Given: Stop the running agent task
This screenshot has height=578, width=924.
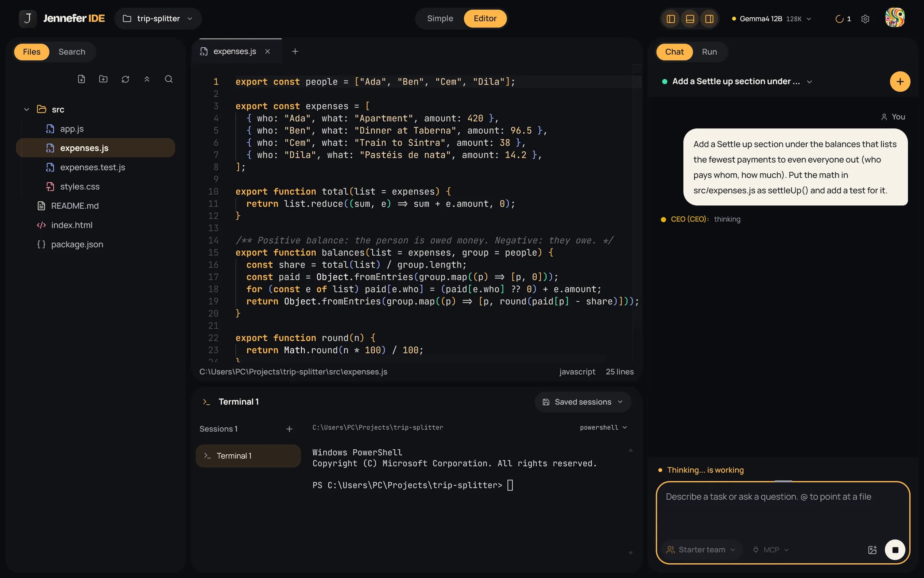Looking at the screenshot, I should (x=895, y=549).
